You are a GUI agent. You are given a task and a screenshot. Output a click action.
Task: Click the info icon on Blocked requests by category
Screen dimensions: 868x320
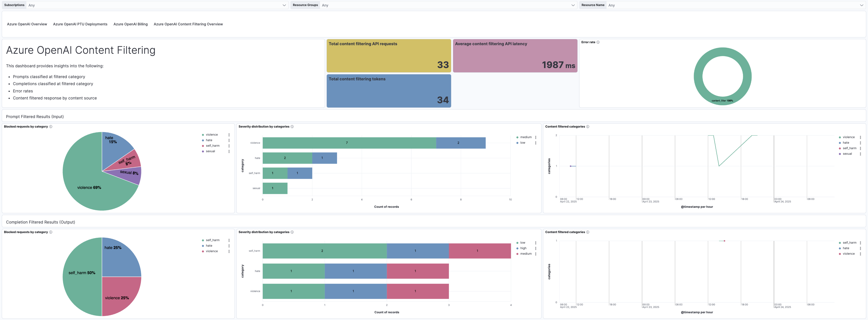51,127
